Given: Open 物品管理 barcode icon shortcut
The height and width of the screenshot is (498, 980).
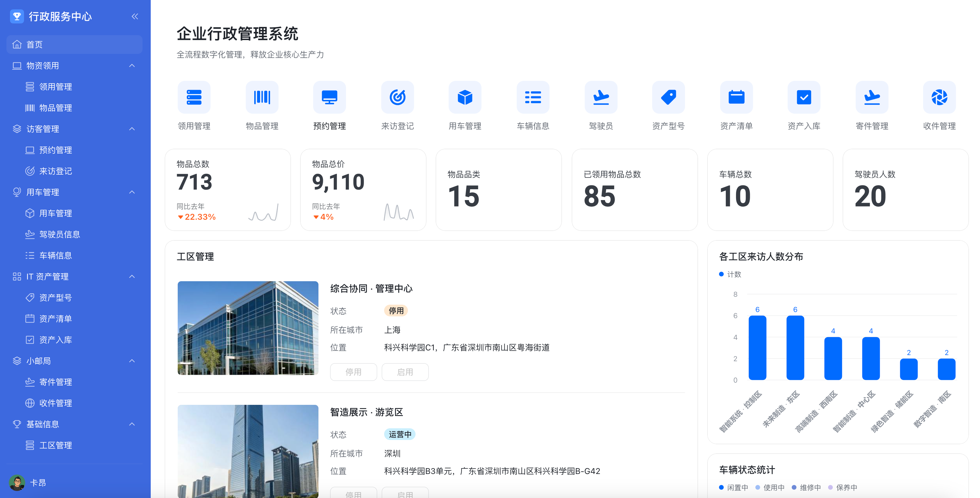Looking at the screenshot, I should pyautogui.click(x=262, y=97).
